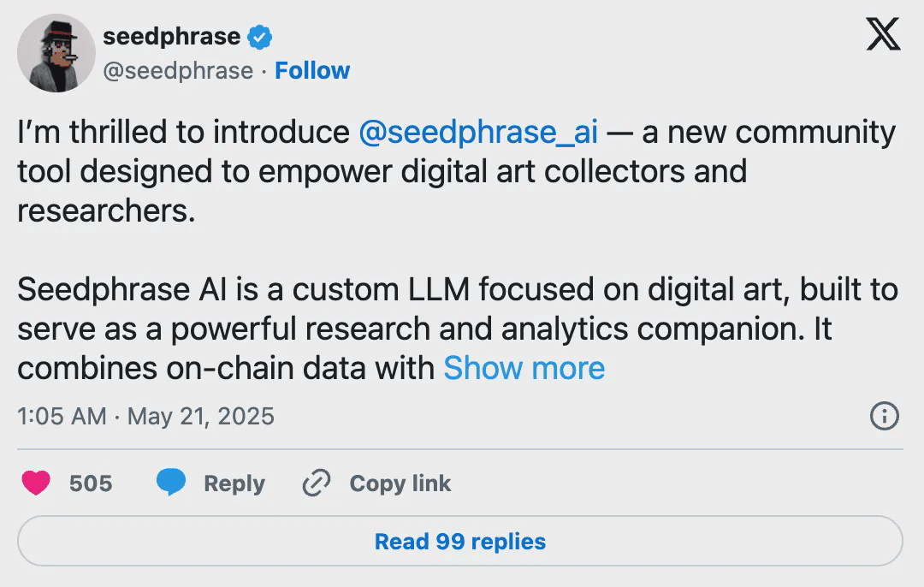Open the @seedphrase_ai mention link
This screenshot has height=587, width=924.
(478, 133)
